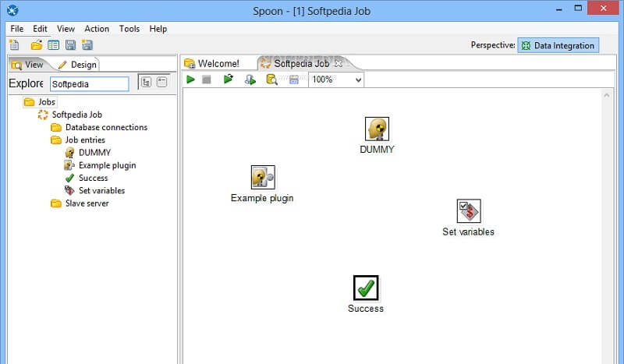Screen dimensions: 624x364
Task: Click the replay job icon
Action: click(x=229, y=80)
